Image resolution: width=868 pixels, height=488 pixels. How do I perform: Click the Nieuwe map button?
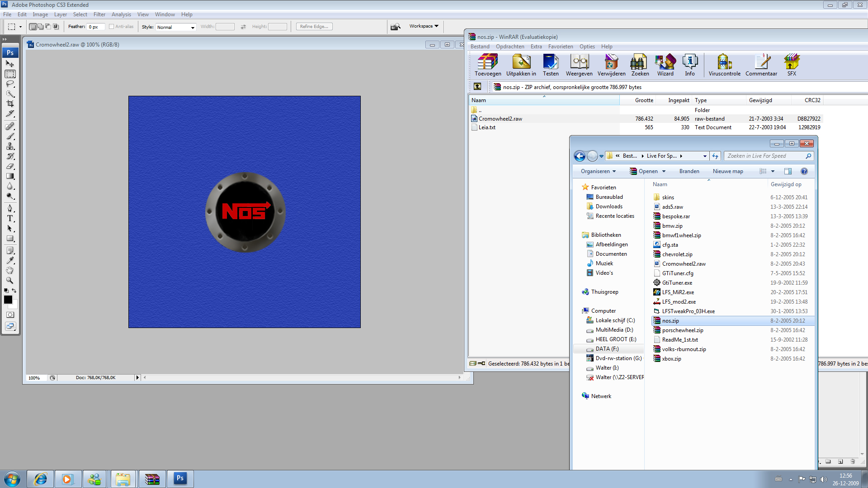(x=727, y=171)
